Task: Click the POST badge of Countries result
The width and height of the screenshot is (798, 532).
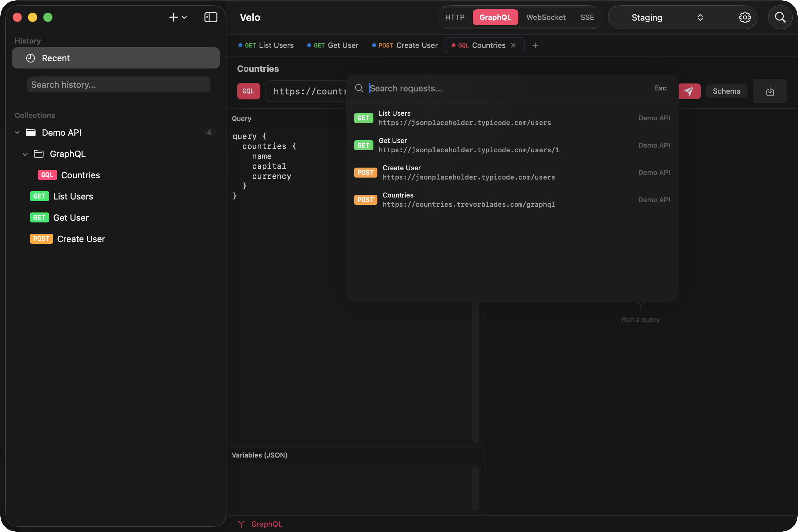Action: [x=365, y=200]
